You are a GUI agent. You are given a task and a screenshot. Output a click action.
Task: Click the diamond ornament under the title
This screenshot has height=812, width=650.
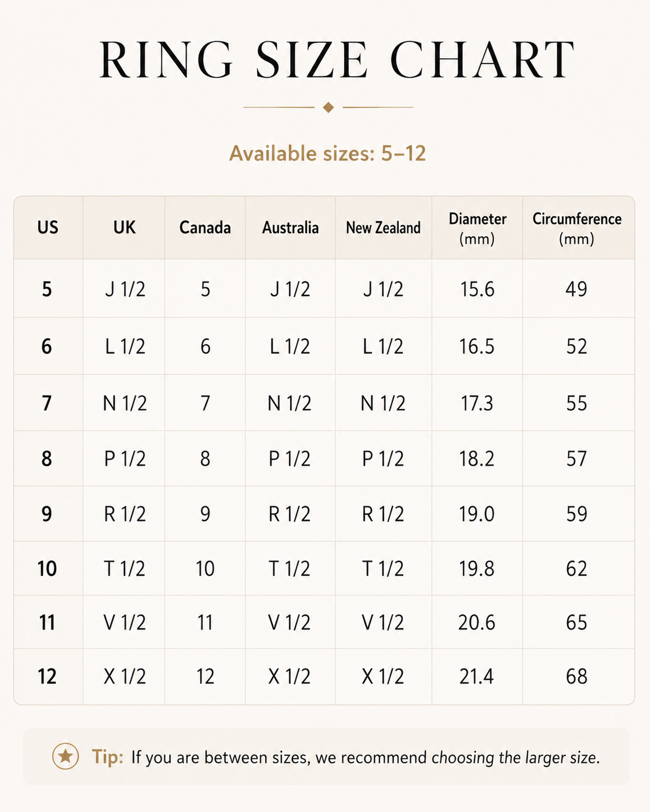328,107
